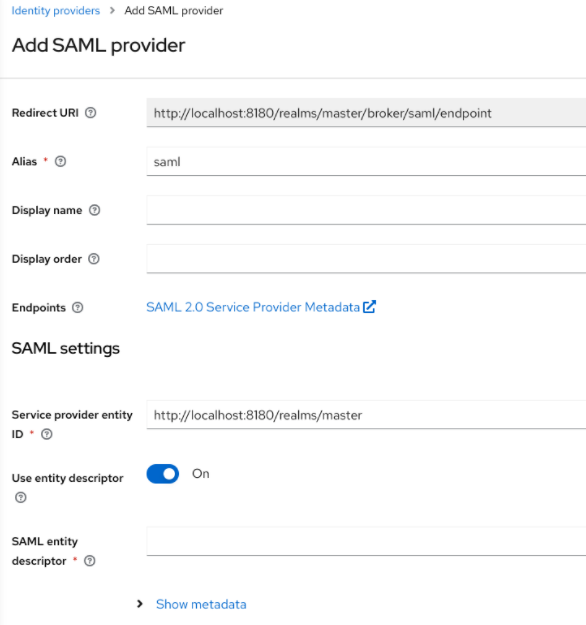Go back to Identity providers breadcrumb

click(56, 11)
